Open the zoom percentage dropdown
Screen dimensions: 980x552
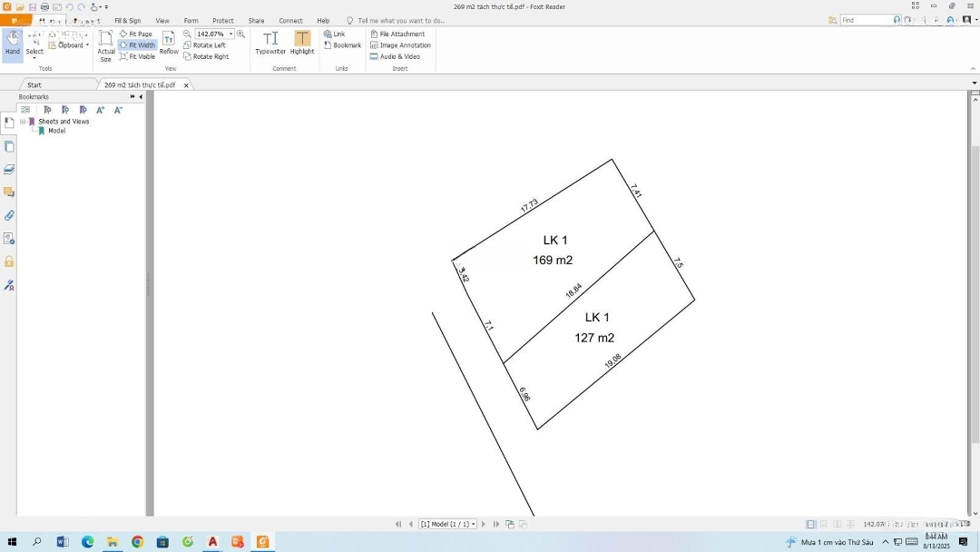(230, 34)
